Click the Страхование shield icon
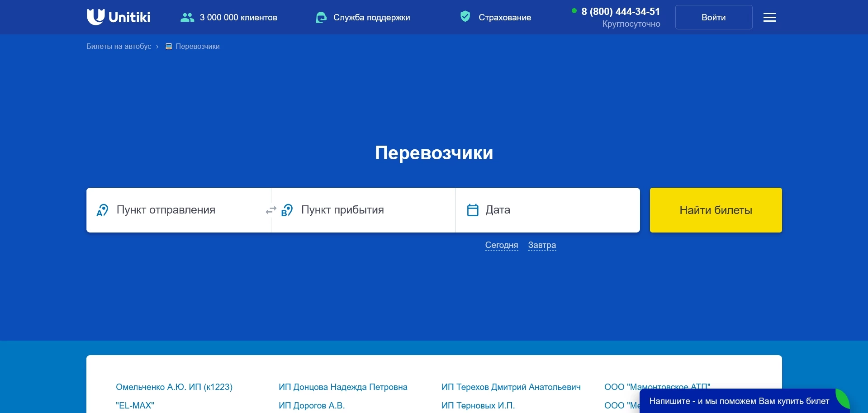 pyautogui.click(x=465, y=17)
